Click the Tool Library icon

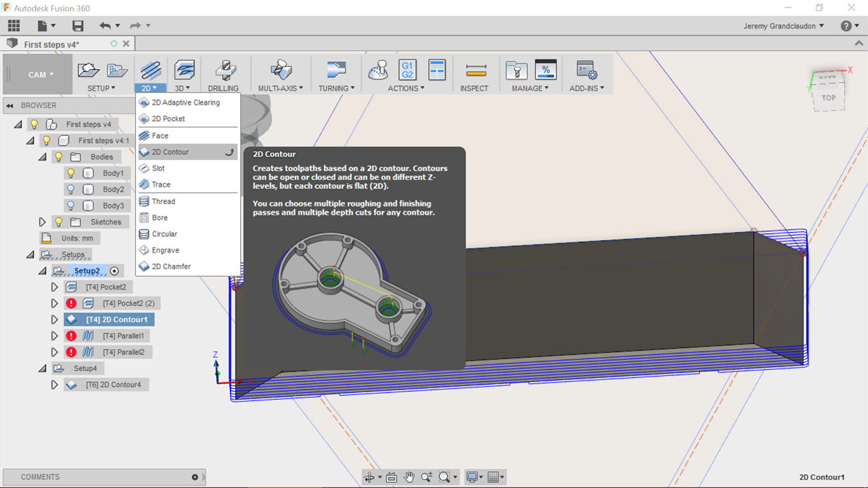click(x=517, y=70)
